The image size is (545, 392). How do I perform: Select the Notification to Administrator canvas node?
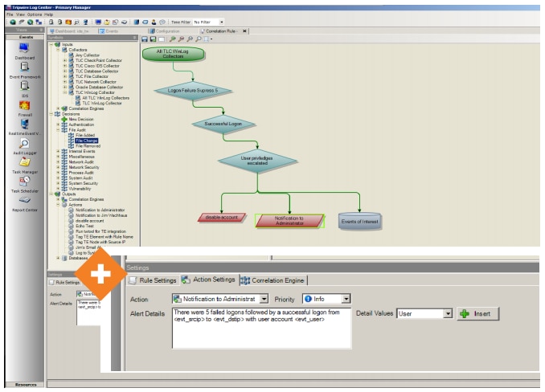(289, 221)
